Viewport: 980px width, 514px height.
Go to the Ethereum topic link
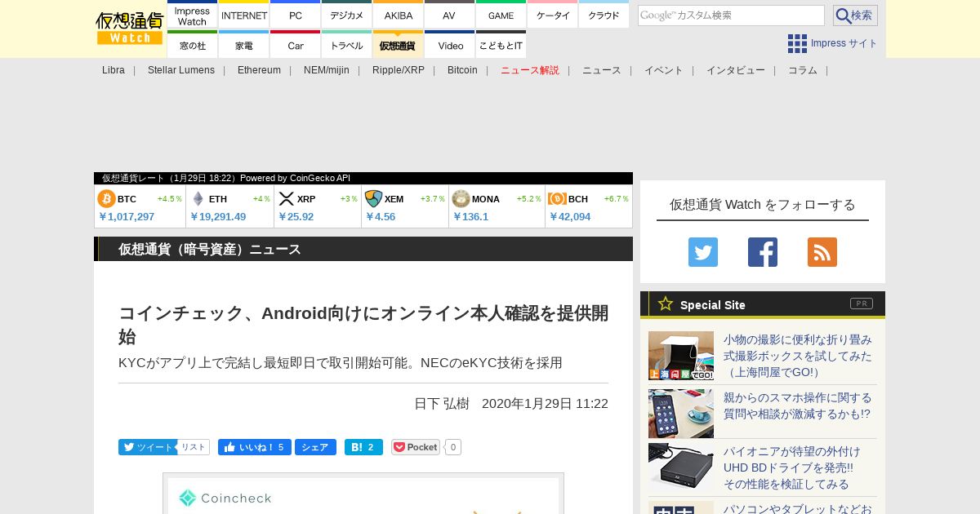click(259, 70)
